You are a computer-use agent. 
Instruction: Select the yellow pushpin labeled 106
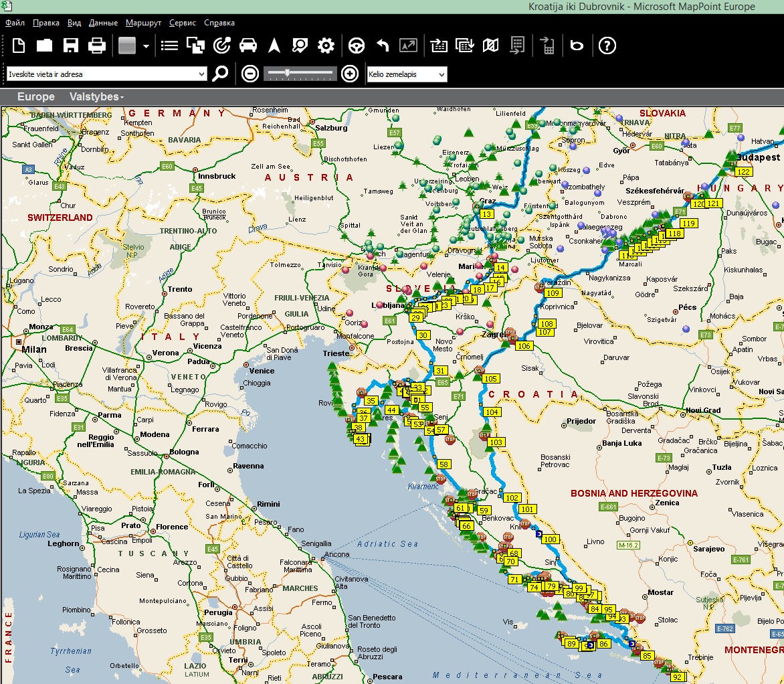click(x=524, y=346)
